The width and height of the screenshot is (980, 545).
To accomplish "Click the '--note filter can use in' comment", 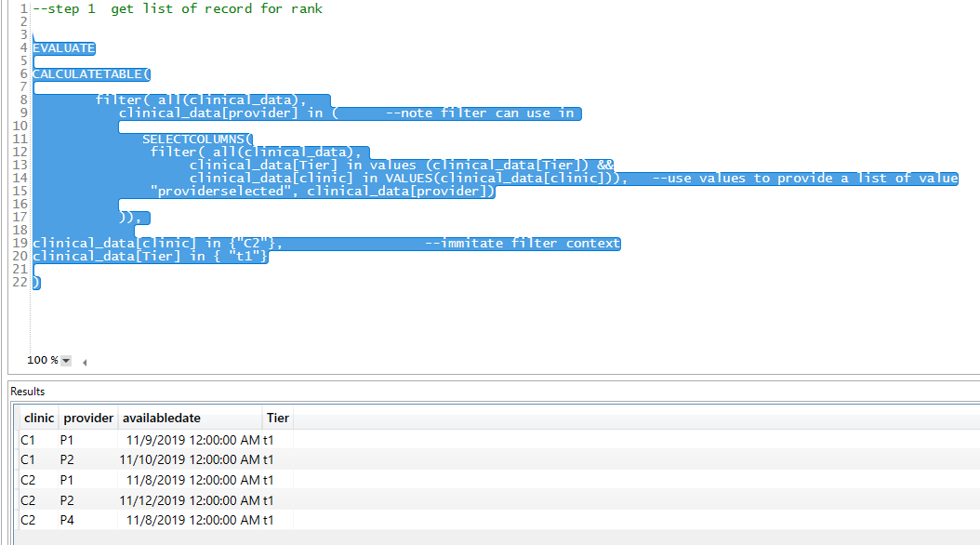I will tap(480, 113).
